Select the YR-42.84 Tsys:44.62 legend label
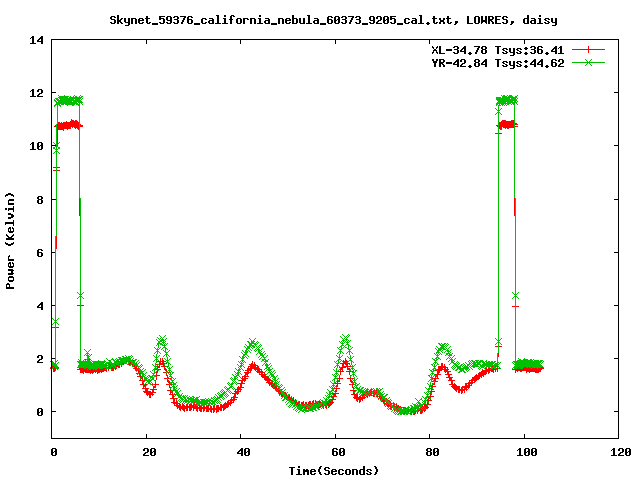 [x=498, y=63]
